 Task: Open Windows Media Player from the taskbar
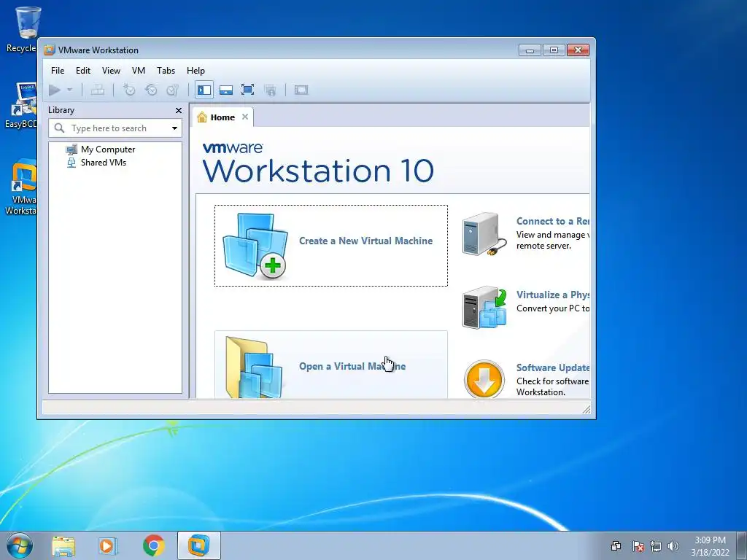pos(108,545)
